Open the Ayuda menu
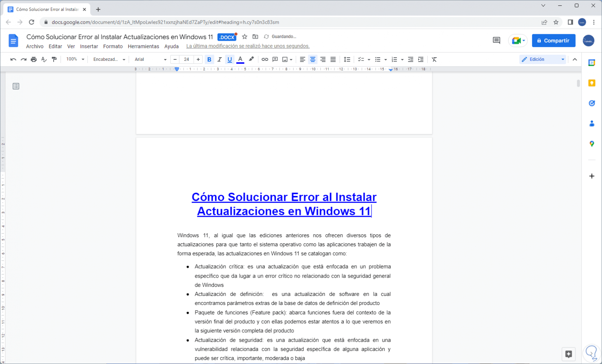Screen dimensions: 602x364 [x=171, y=46]
